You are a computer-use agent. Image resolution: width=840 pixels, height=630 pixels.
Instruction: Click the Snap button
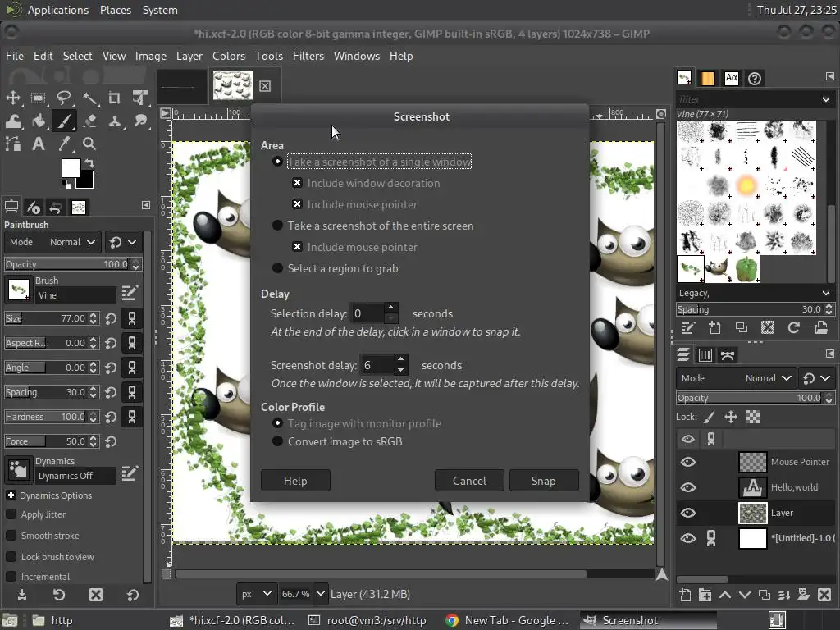(x=544, y=481)
